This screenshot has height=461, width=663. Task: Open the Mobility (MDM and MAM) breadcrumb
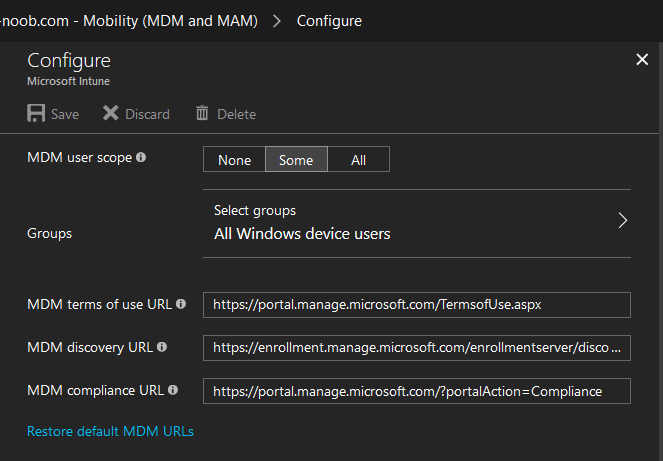(x=129, y=21)
